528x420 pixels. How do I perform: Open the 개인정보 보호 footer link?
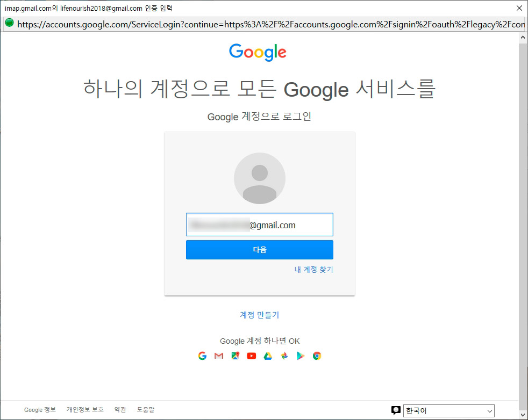(x=84, y=409)
